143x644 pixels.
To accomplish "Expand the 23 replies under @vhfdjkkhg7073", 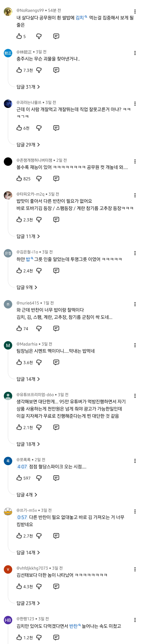I will click(x=28, y=603).
